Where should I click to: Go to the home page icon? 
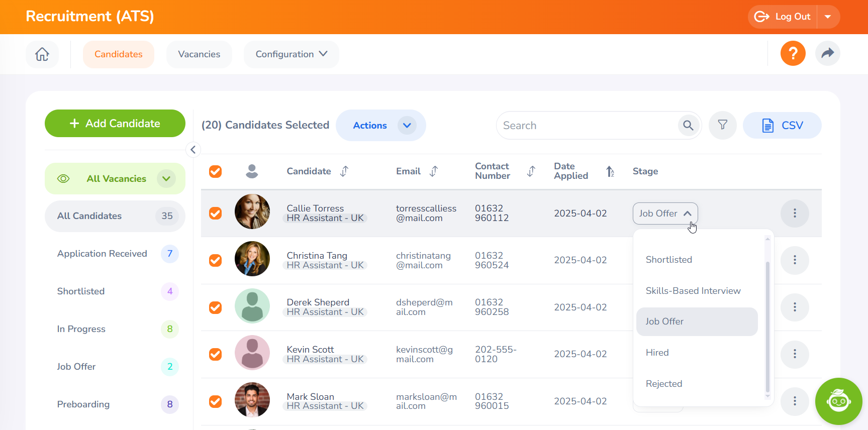pos(42,54)
